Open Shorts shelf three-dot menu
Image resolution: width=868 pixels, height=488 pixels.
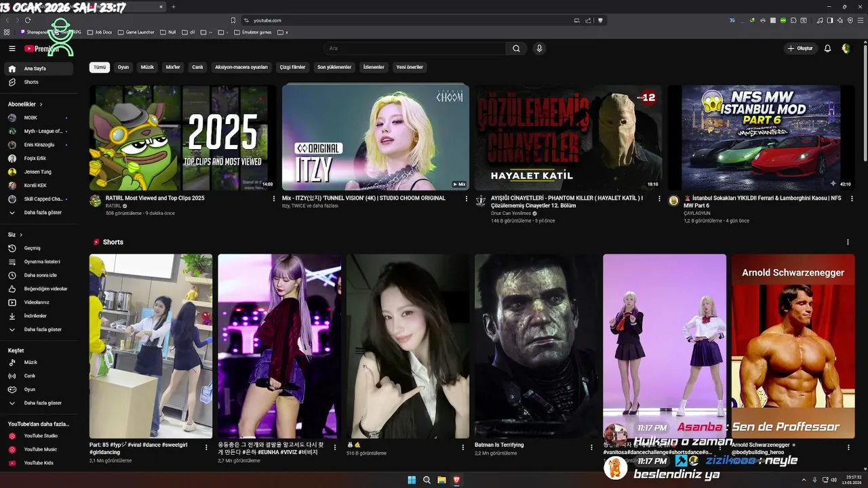point(848,242)
